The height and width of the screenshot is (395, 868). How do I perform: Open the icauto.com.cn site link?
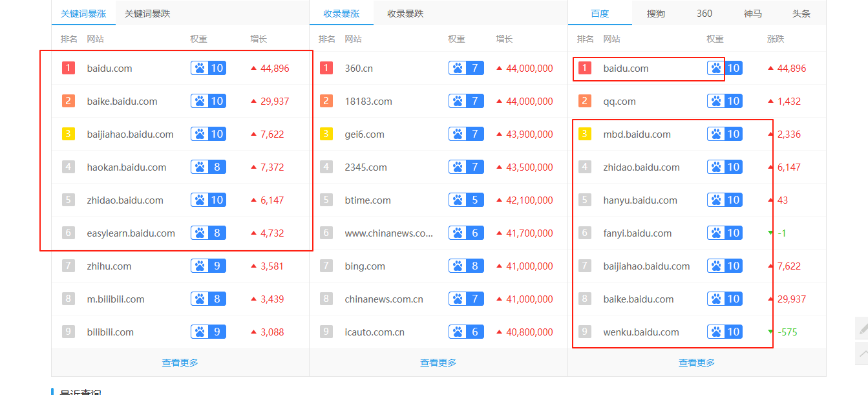click(x=375, y=332)
